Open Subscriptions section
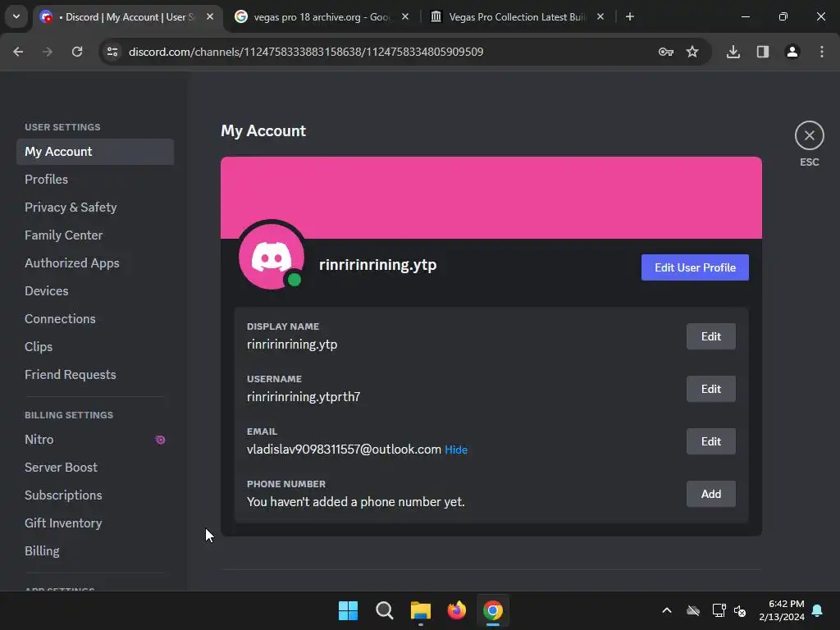 pyautogui.click(x=95, y=495)
